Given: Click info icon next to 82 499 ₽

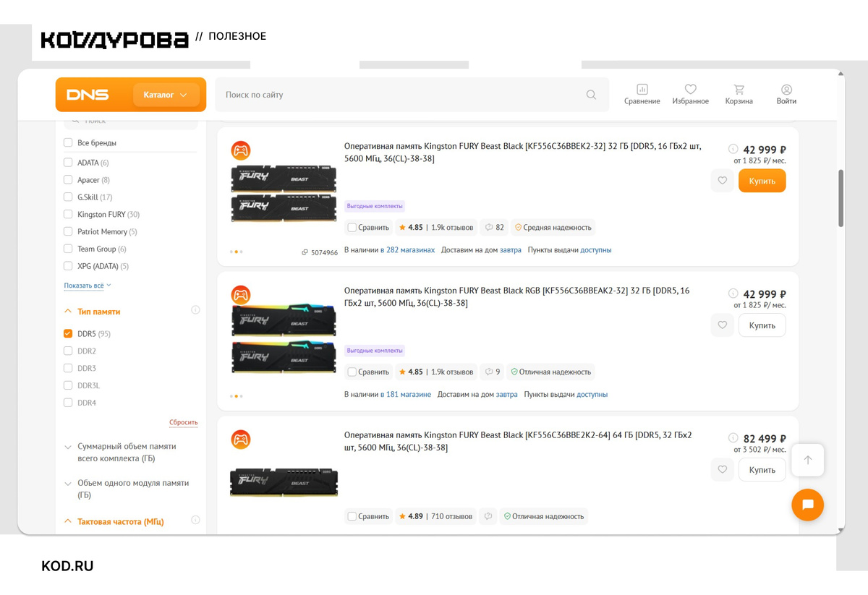Looking at the screenshot, I should tap(733, 438).
